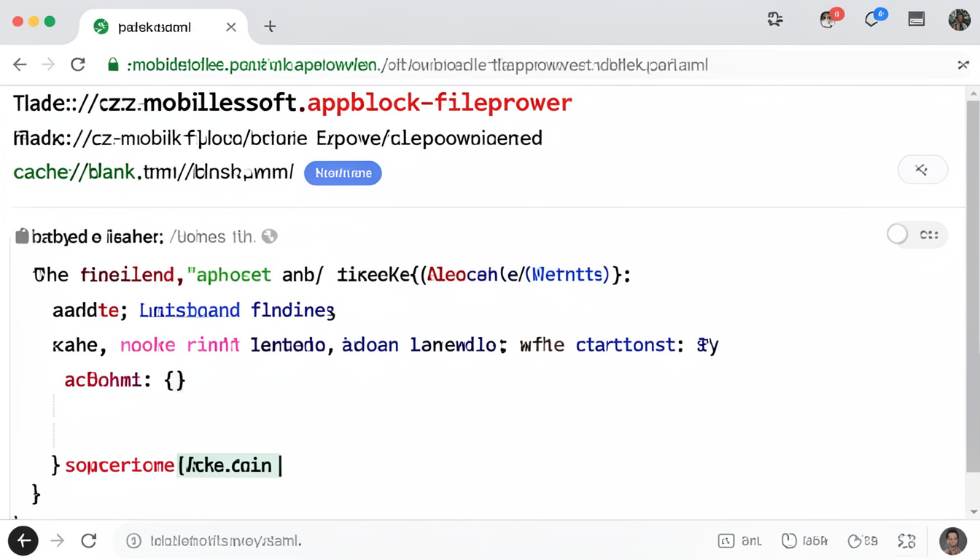This screenshot has width=980, height=560.
Task: Open the top-right profile avatar
Action: pyautogui.click(x=960, y=19)
